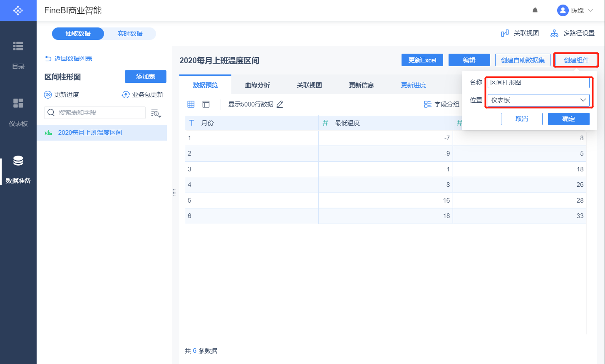This screenshot has width=605, height=364.
Task: Click the back arrow for 返回数据列表
Action: coord(48,59)
